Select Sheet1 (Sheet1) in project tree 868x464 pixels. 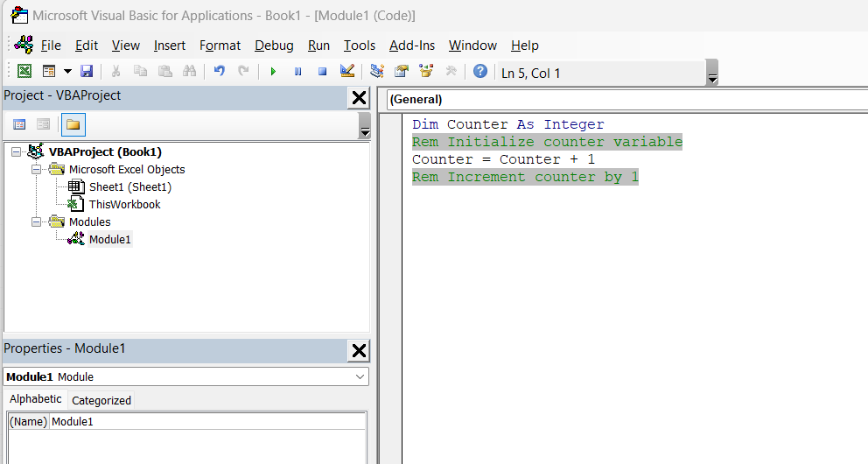130,187
